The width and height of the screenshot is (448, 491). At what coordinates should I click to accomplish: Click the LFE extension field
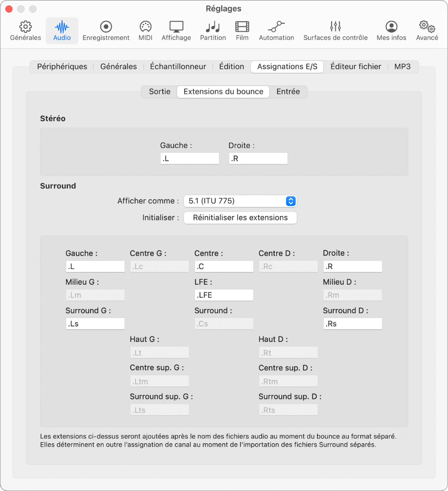224,295
